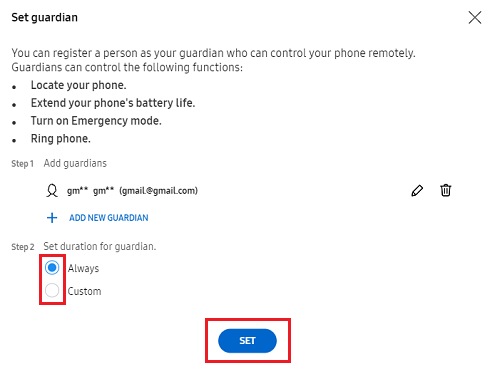Click the masked guardian name gm** gm**

tap(90, 191)
